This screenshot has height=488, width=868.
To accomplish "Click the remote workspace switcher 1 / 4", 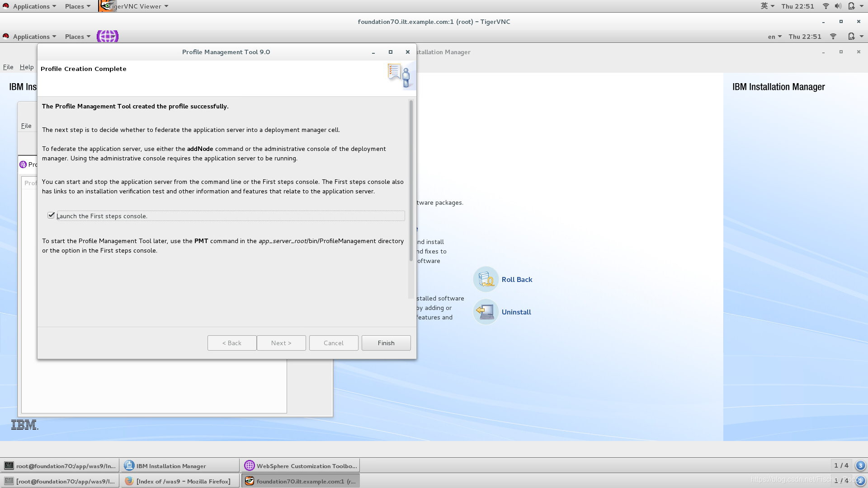I will coord(841,465).
